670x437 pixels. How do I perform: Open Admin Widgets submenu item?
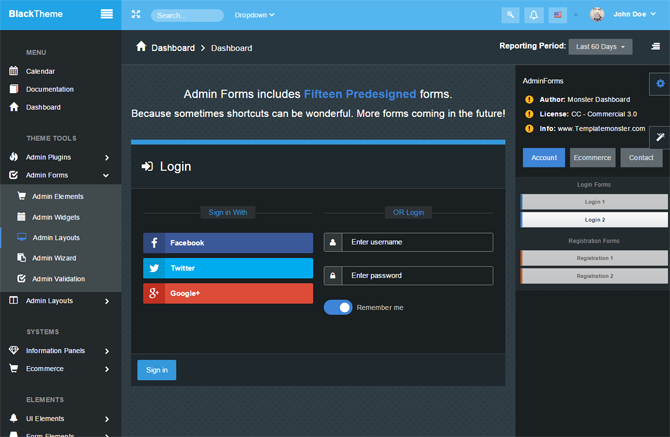click(56, 217)
